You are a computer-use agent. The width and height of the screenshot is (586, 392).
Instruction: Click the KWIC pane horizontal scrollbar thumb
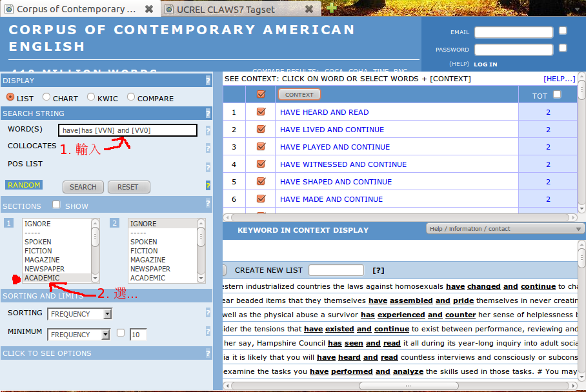[x=408, y=386]
